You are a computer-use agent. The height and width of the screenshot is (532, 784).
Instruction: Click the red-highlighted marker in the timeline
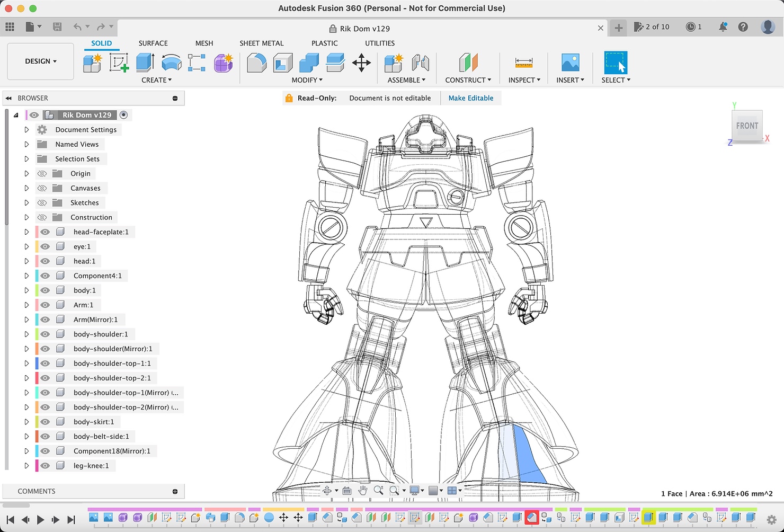(532, 518)
